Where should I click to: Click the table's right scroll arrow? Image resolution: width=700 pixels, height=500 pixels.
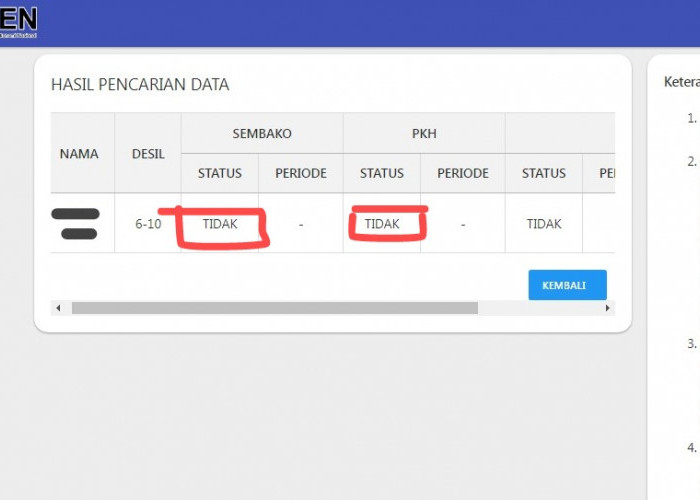click(x=608, y=308)
